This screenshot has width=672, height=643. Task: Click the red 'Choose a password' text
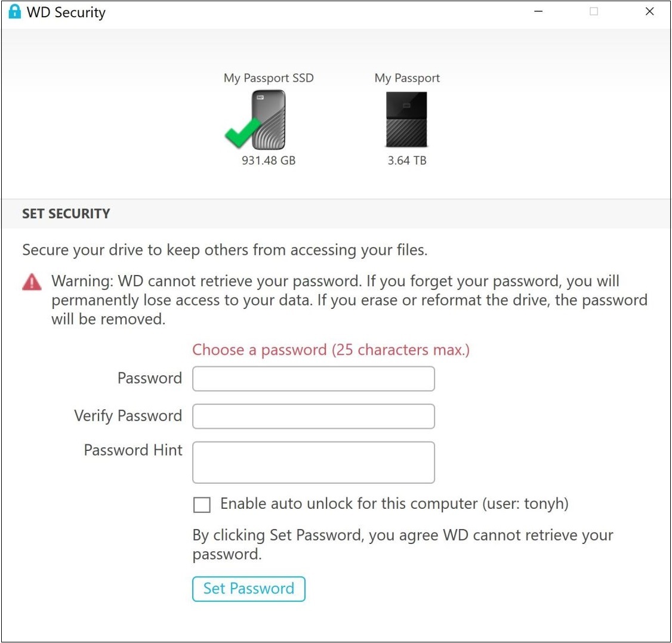pos(330,350)
